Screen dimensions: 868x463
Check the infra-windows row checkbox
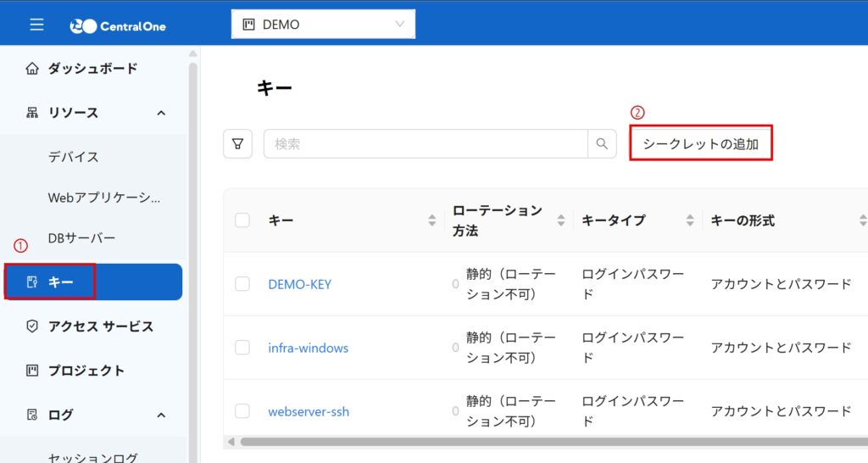pyautogui.click(x=242, y=348)
